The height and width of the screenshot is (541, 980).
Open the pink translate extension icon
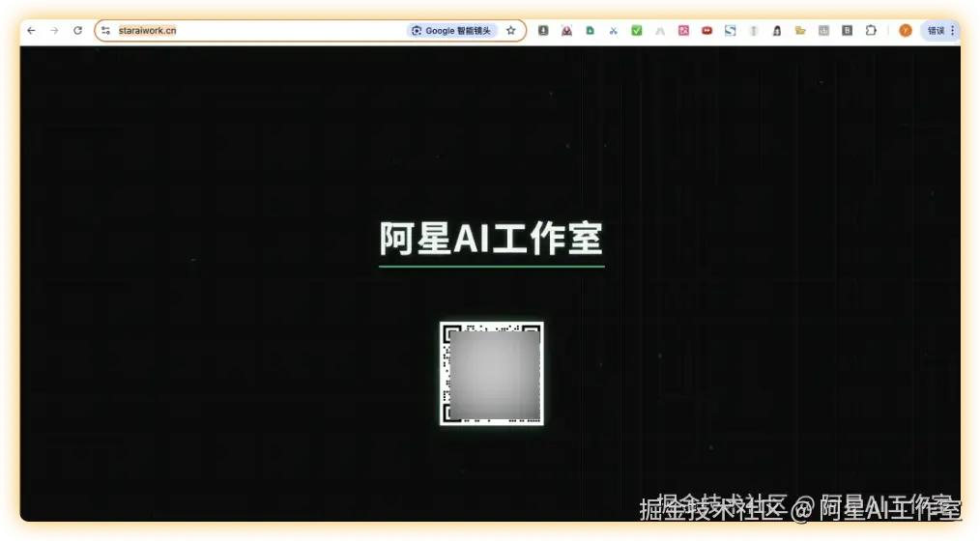[683, 31]
